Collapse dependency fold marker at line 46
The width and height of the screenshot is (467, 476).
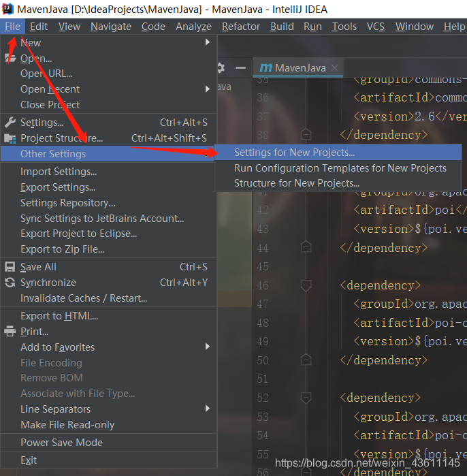coord(306,285)
